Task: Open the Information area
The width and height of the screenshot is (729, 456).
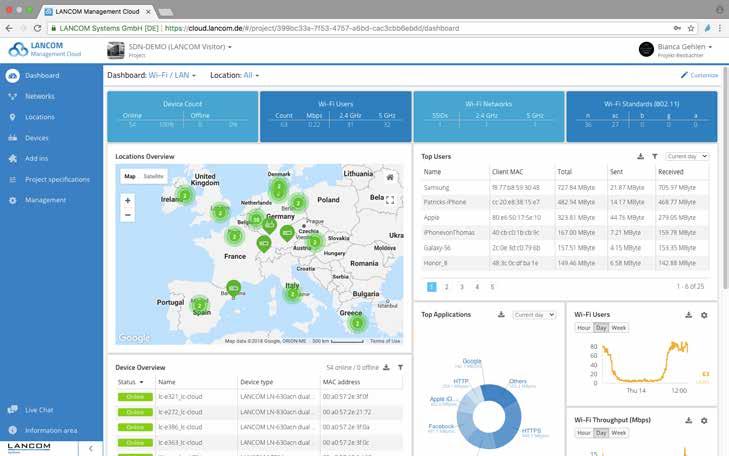Action: pyautogui.click(x=51, y=430)
